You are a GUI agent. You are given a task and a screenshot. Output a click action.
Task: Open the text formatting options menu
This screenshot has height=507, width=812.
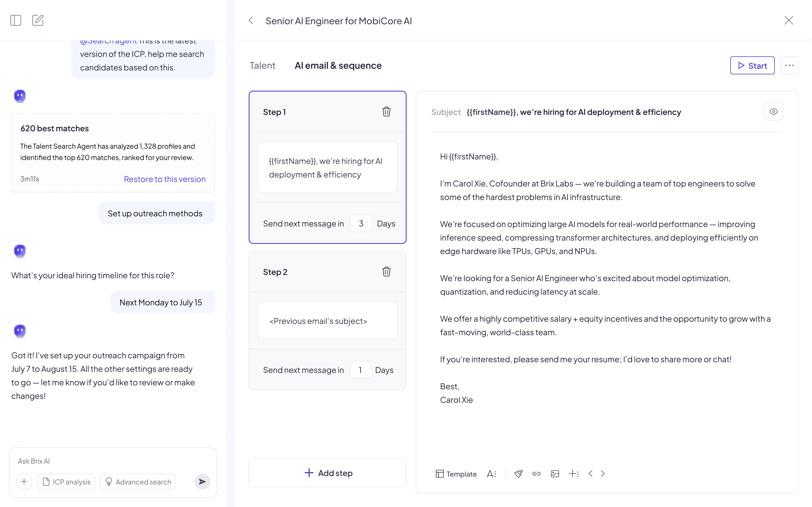pyautogui.click(x=491, y=473)
